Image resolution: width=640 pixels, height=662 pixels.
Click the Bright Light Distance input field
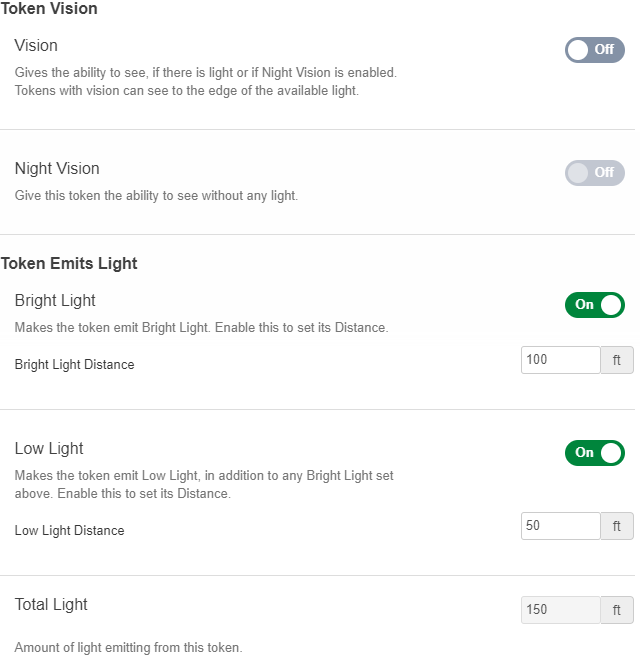click(560, 360)
